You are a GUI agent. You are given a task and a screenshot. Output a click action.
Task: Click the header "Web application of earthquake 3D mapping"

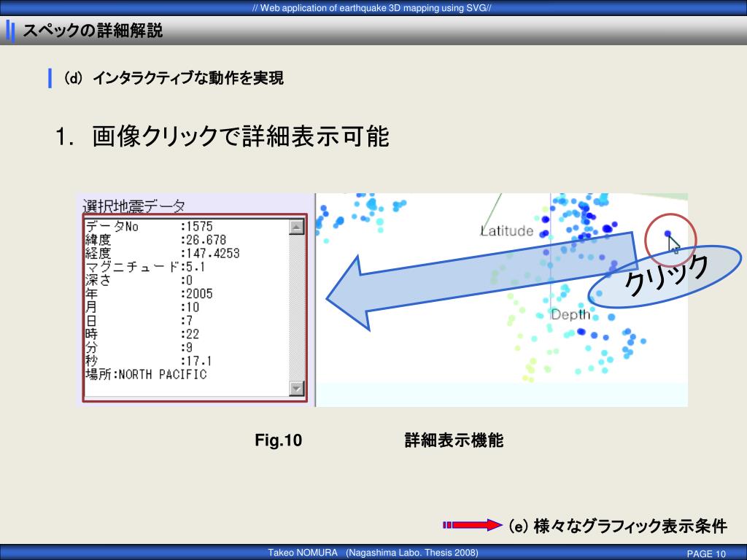pyautogui.click(x=372, y=8)
